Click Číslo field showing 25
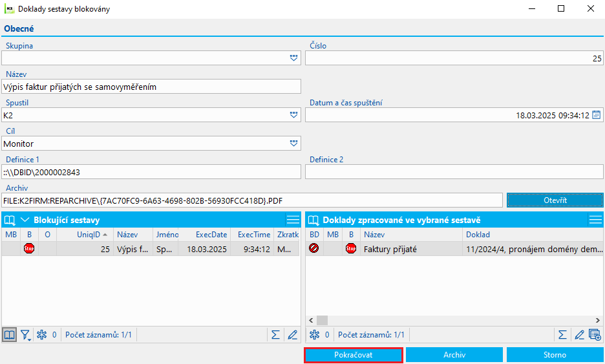This screenshot has width=605, height=364. point(454,58)
